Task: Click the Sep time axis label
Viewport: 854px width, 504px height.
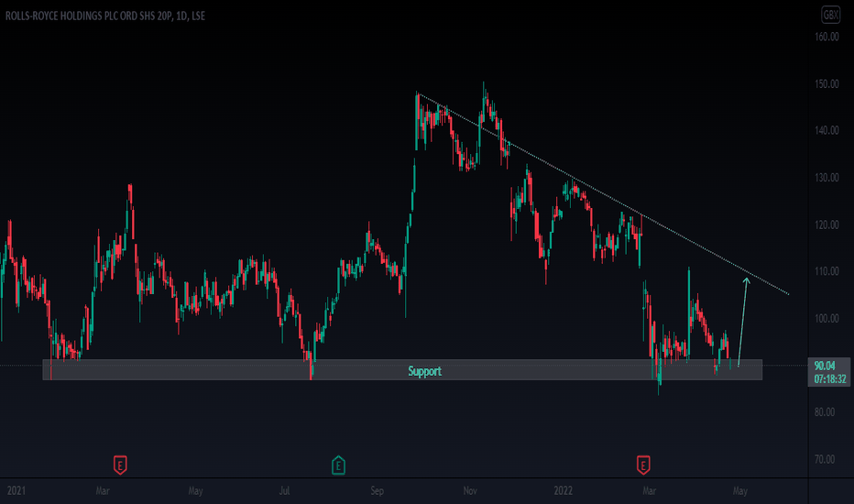Action: [377, 490]
